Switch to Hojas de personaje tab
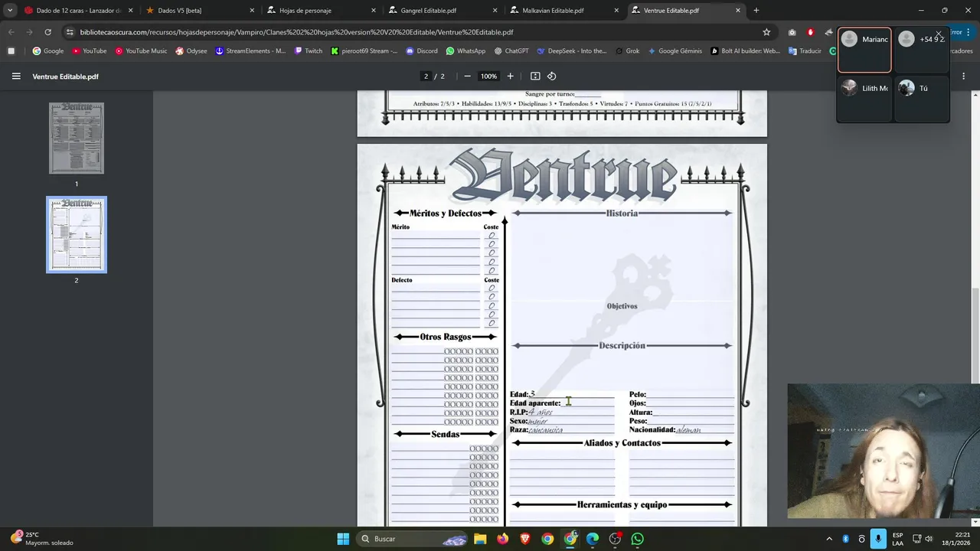This screenshot has width=980, height=551. pos(322,11)
